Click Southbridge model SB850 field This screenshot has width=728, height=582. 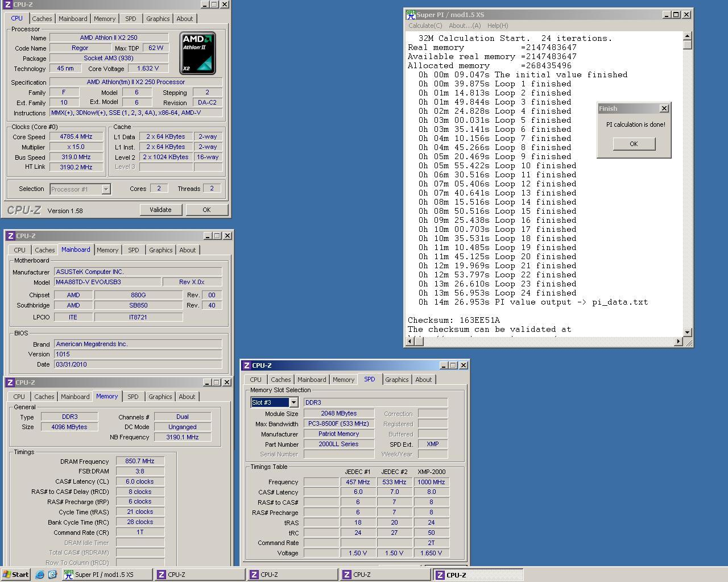pyautogui.click(x=138, y=305)
